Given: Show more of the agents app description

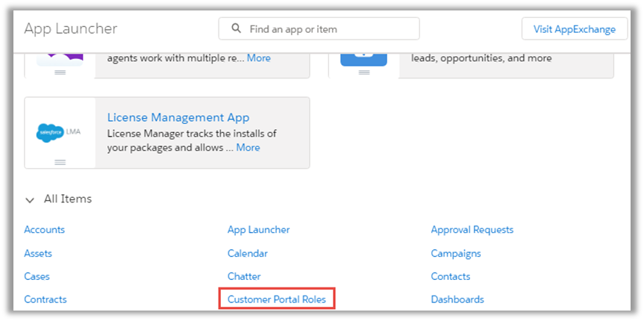Looking at the screenshot, I should 258,58.
